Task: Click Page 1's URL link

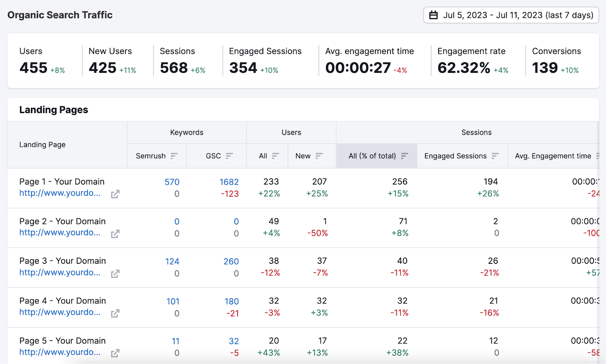Action: point(60,193)
